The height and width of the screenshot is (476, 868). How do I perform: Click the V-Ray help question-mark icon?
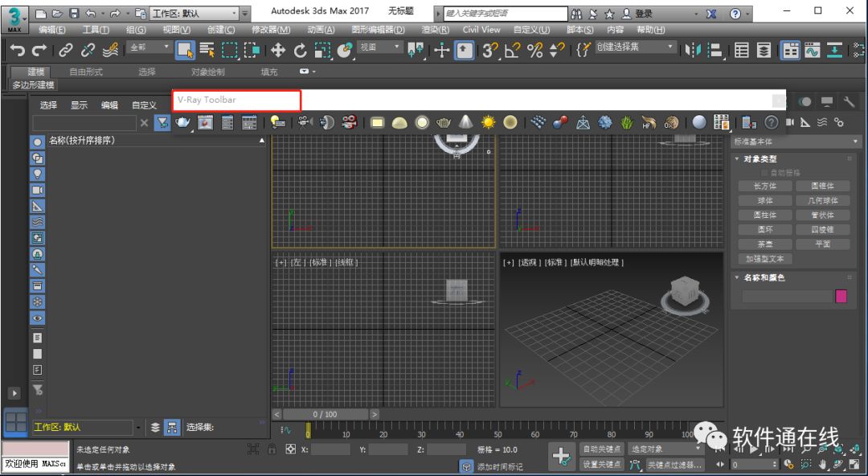point(771,122)
